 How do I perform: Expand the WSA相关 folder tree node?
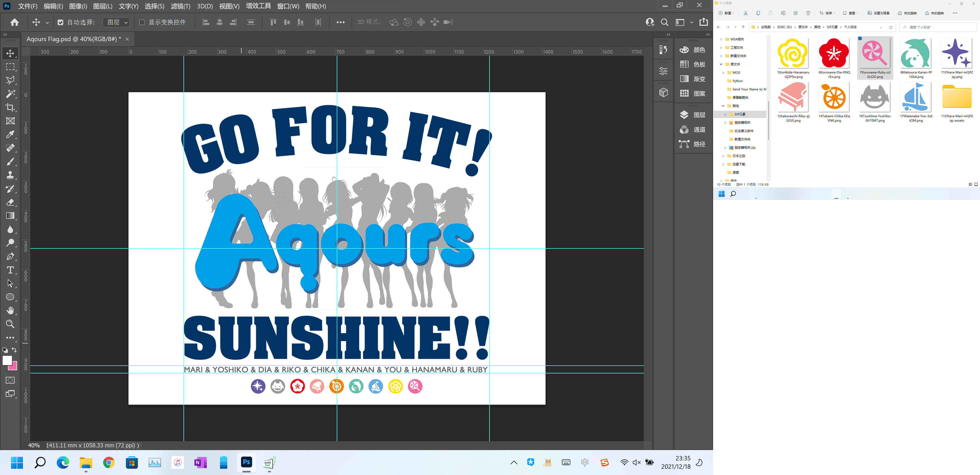tap(721, 39)
